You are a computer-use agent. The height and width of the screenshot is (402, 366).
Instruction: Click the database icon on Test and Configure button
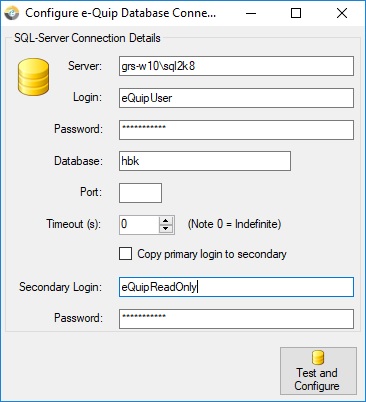coord(318,358)
